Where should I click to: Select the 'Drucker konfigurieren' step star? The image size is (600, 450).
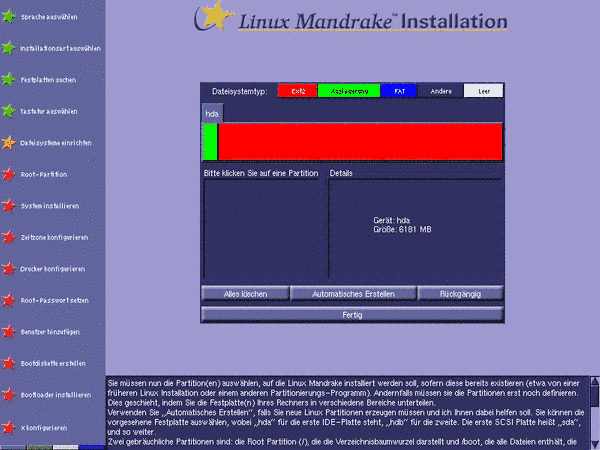pyautogui.click(x=9, y=268)
